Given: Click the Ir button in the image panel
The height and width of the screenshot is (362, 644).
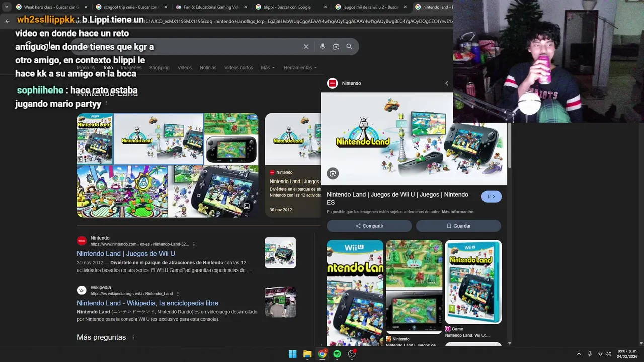Looking at the screenshot, I should 491,197.
